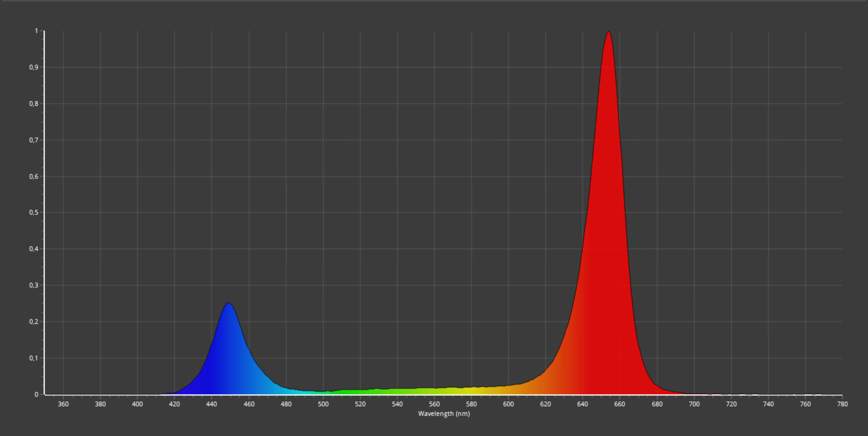Click the 0,2 intensity axis label

[x=33, y=322]
